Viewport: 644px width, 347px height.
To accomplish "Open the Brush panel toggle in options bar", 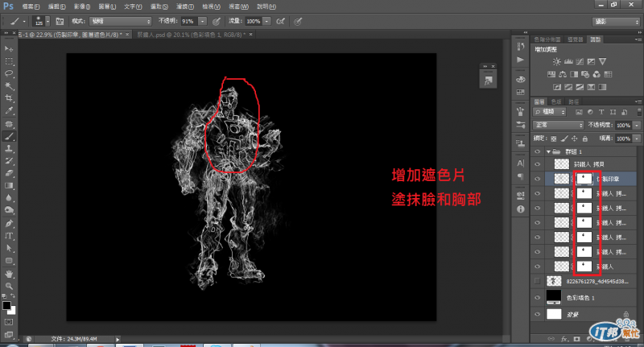I will 60,21.
